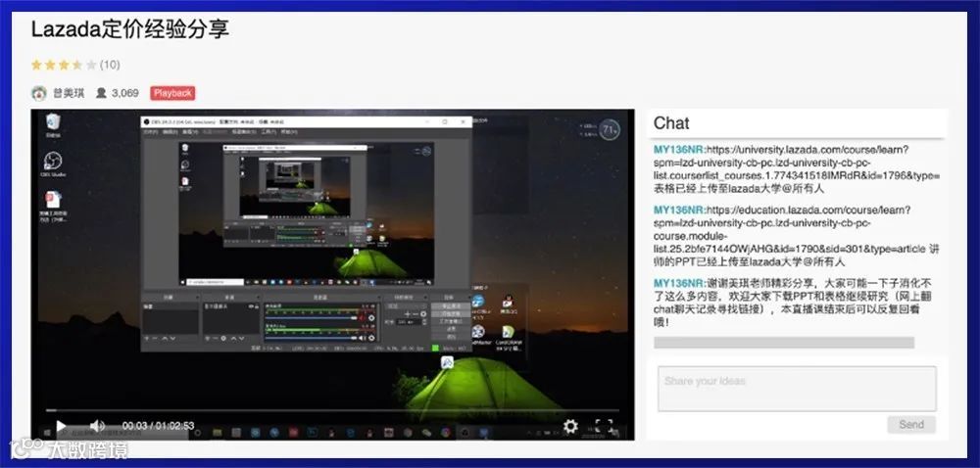Open presenter 曾美琪's avatar
The image size is (980, 468).
click(x=39, y=93)
